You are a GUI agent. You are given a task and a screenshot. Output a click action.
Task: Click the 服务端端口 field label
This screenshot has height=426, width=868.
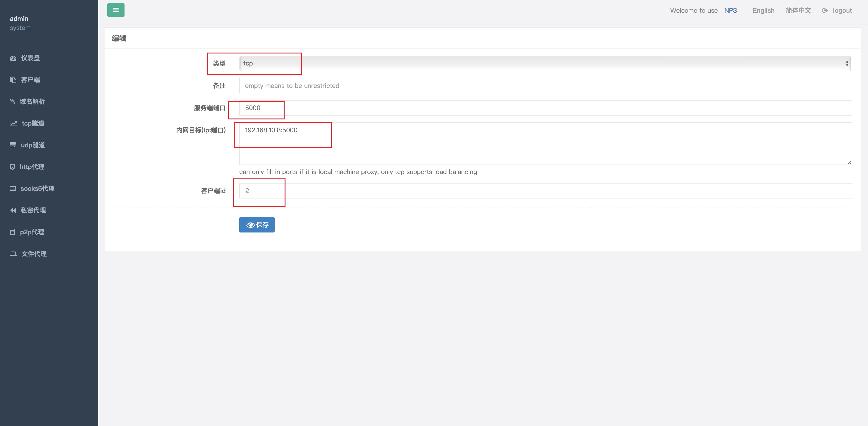pyautogui.click(x=210, y=108)
